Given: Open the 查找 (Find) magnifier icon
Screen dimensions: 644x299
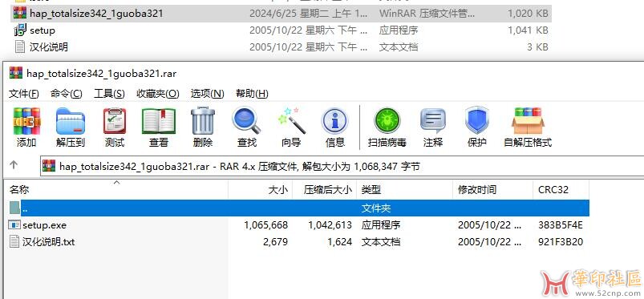Looking at the screenshot, I should click(x=246, y=121).
